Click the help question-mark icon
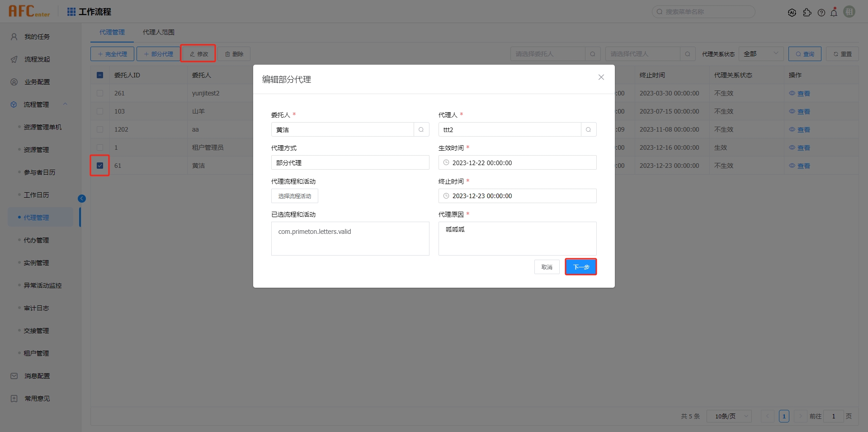This screenshot has height=432, width=868. 821,12
